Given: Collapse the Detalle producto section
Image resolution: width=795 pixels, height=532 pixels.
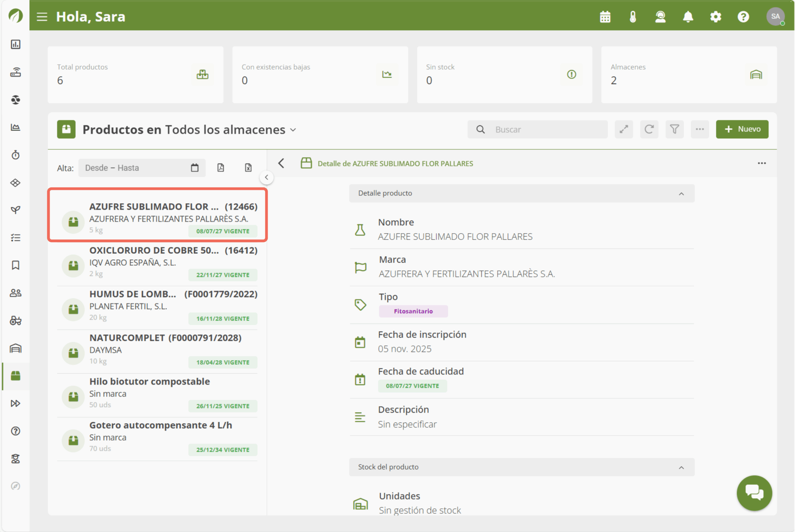Looking at the screenshot, I should click(681, 193).
